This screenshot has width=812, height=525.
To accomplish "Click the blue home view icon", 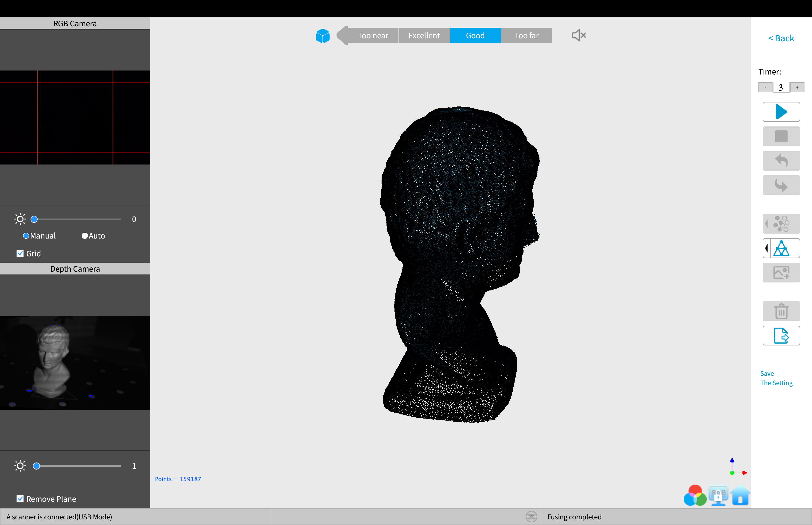I will pos(740,495).
